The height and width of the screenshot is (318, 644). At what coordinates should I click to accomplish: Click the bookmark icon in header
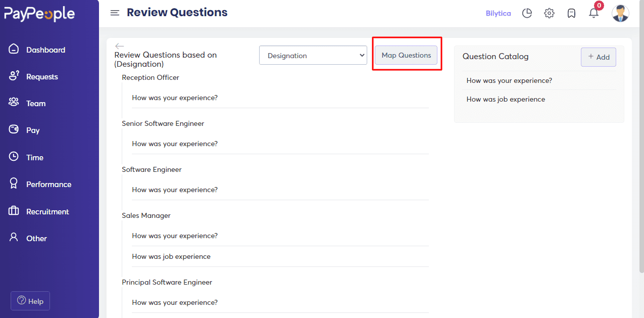click(571, 13)
